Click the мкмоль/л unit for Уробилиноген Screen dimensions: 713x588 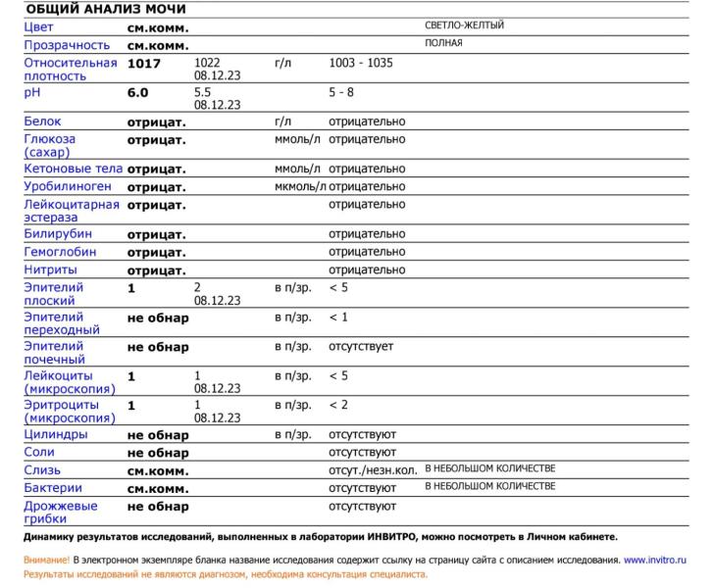pyautogui.click(x=300, y=186)
